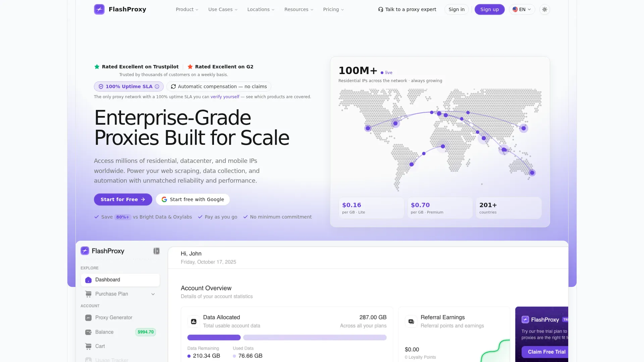Click the FlashProxy logo icon in header
This screenshot has height=362, width=644.
[99, 9]
